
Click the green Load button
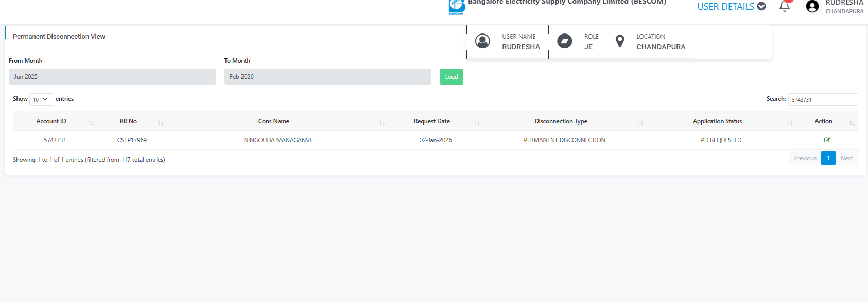point(452,77)
